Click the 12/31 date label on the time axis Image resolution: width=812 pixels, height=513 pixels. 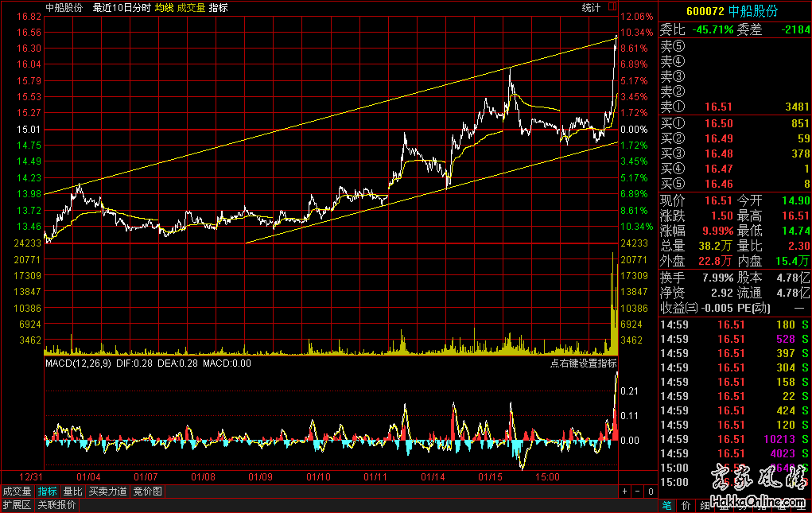pos(30,476)
